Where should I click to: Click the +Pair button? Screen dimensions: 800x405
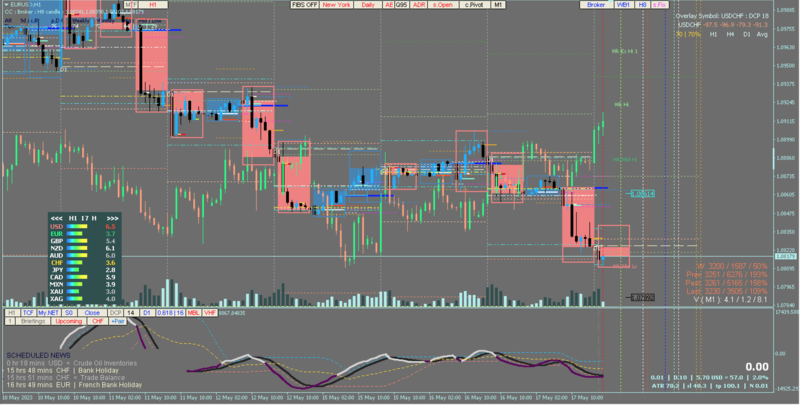tap(117, 321)
